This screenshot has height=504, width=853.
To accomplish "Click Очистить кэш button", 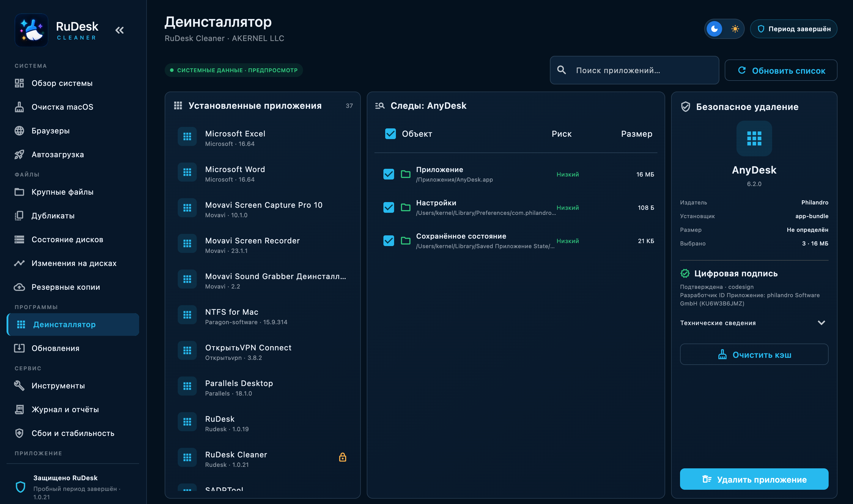I will pyautogui.click(x=754, y=355).
